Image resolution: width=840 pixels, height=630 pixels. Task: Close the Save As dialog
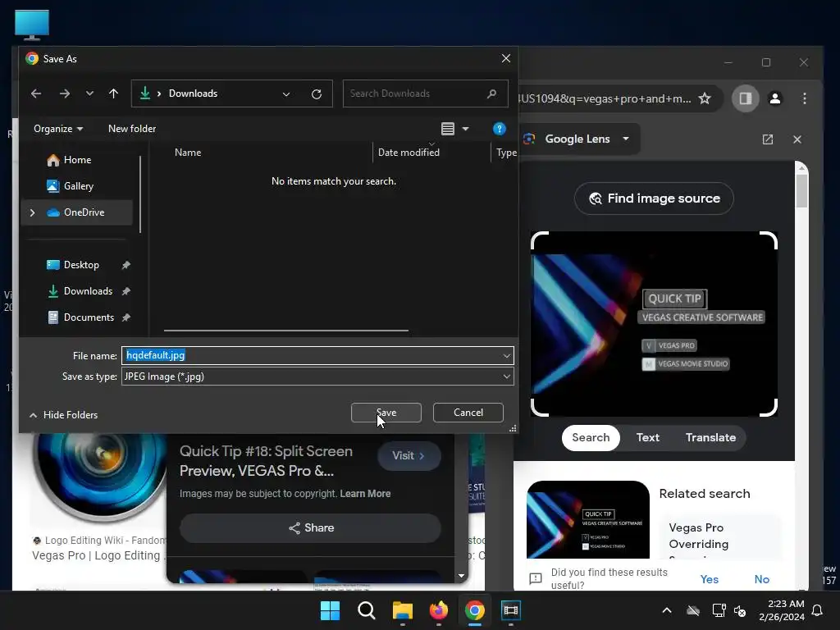pos(505,58)
